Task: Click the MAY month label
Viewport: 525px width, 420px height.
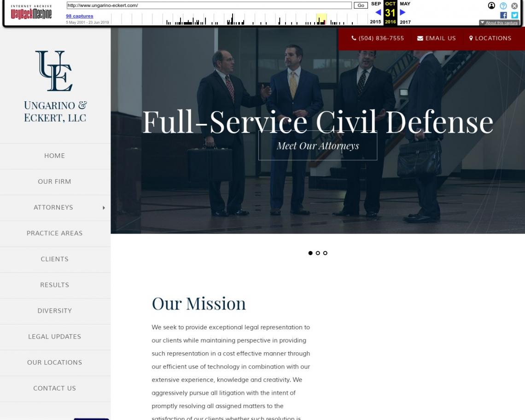Action: [x=405, y=4]
